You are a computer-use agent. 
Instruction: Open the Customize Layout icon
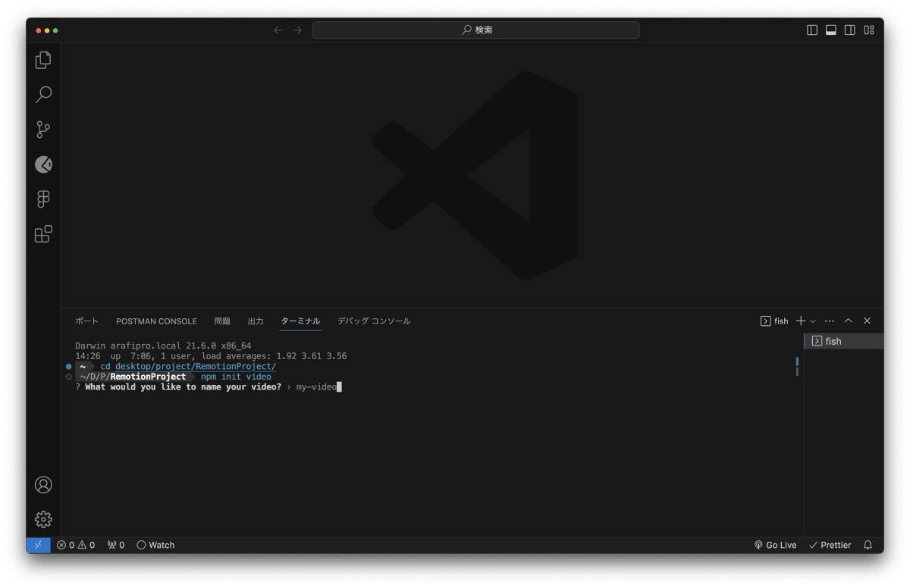(x=869, y=30)
